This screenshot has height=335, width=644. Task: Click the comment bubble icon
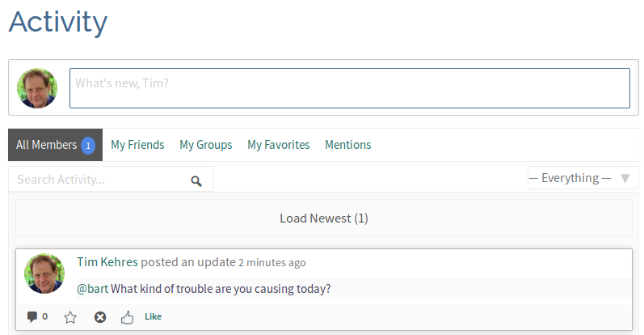(32, 316)
